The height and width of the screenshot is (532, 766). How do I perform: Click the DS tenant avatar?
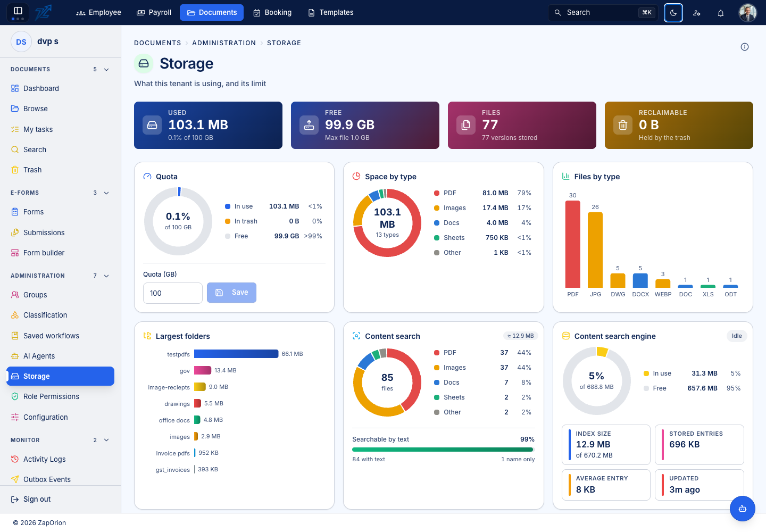tap(21, 41)
